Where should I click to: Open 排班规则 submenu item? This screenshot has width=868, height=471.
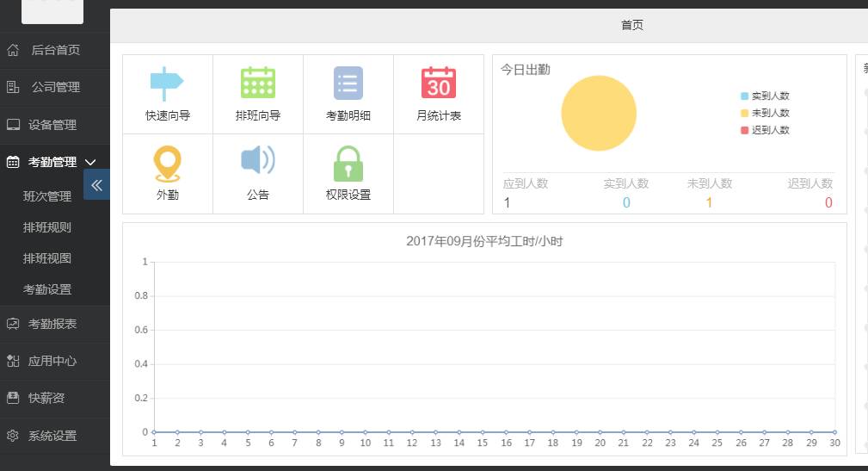click(x=47, y=227)
